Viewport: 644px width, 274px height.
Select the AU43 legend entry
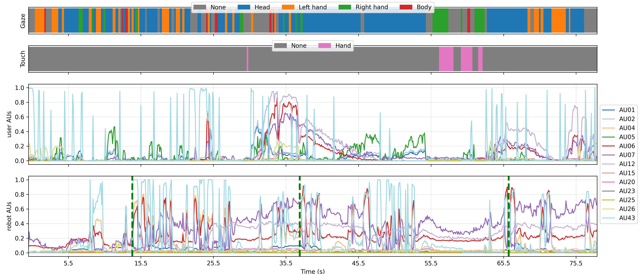click(x=627, y=218)
